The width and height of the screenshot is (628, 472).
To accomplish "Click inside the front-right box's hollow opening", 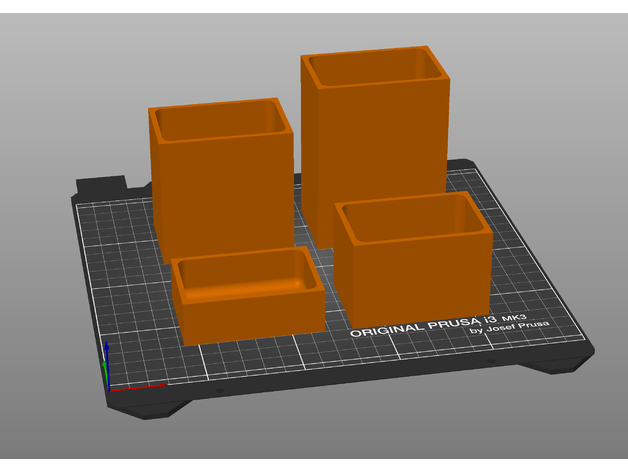I will [x=410, y=220].
